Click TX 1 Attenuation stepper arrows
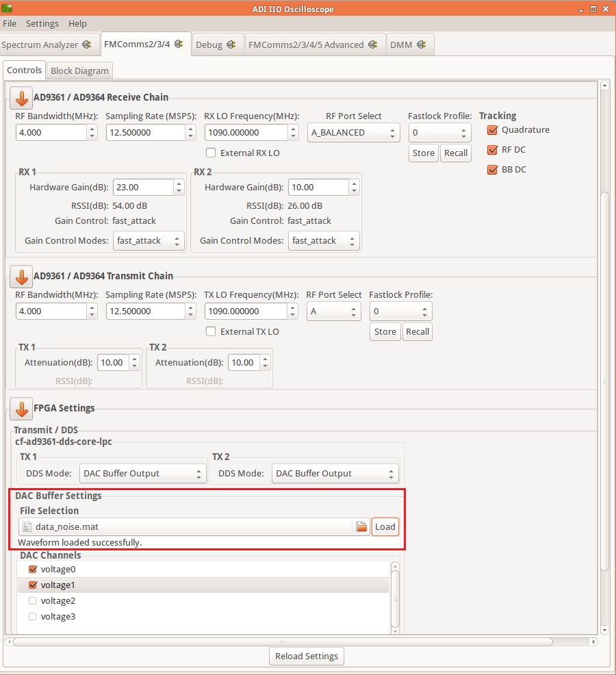The image size is (616, 675). tap(134, 362)
